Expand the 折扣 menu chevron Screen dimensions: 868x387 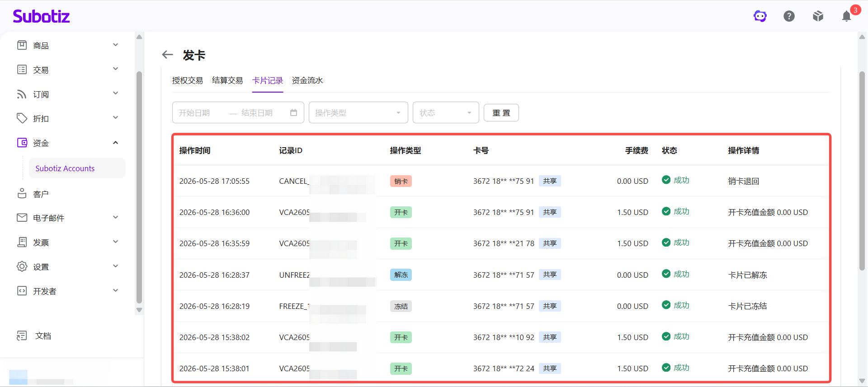click(x=115, y=117)
